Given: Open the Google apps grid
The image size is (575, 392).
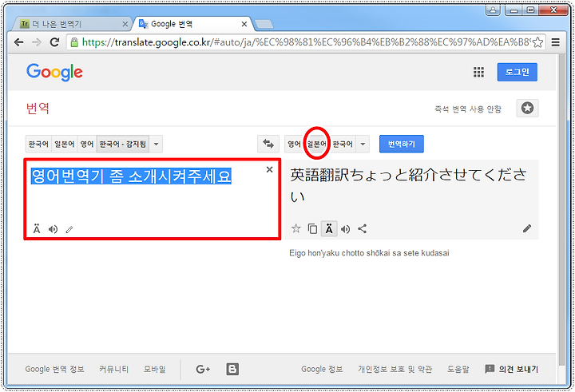Looking at the screenshot, I should (478, 72).
